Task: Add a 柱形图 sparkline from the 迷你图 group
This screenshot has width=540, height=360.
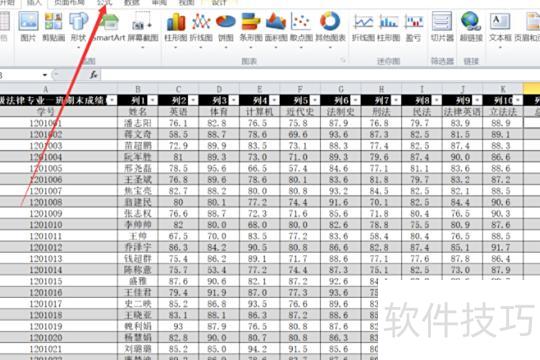Action: 388,27
